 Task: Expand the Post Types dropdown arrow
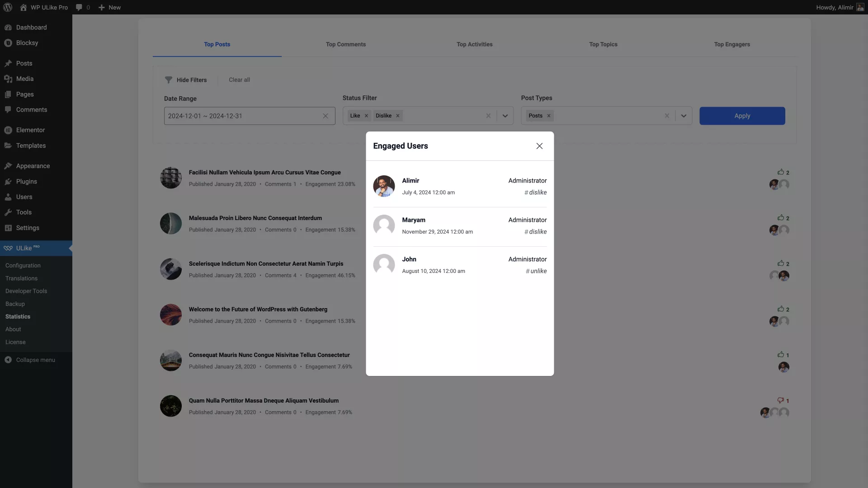pyautogui.click(x=684, y=116)
